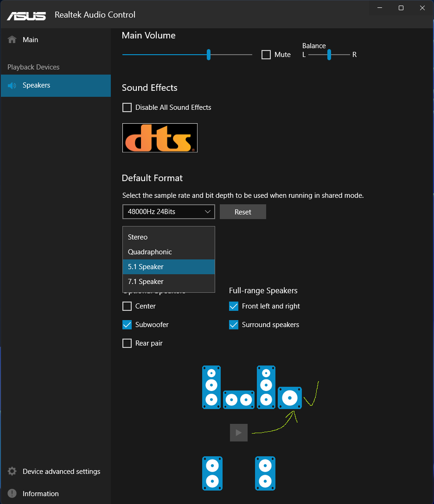Click the subwoofer speaker icon
This screenshot has height=504, width=434.
tap(290, 398)
